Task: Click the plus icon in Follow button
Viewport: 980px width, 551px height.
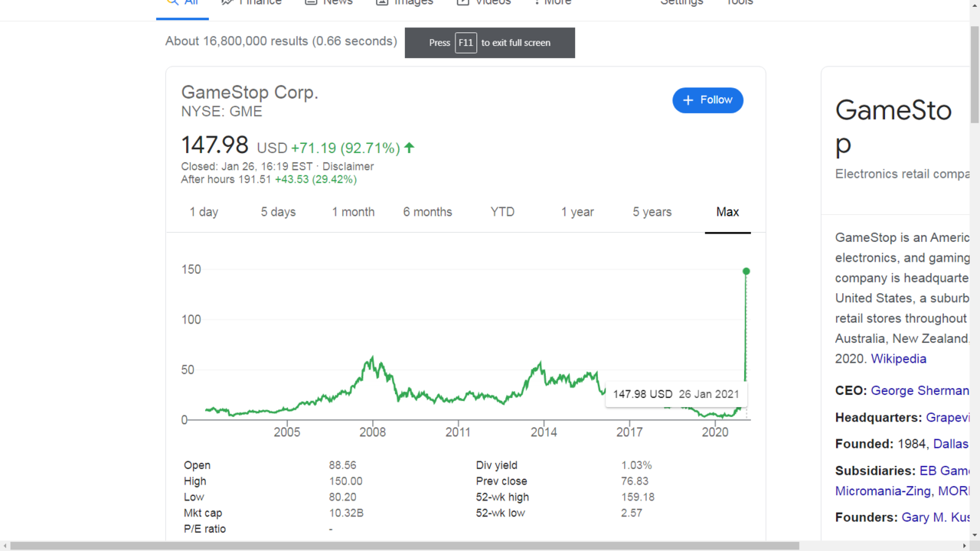Action: pos(688,100)
